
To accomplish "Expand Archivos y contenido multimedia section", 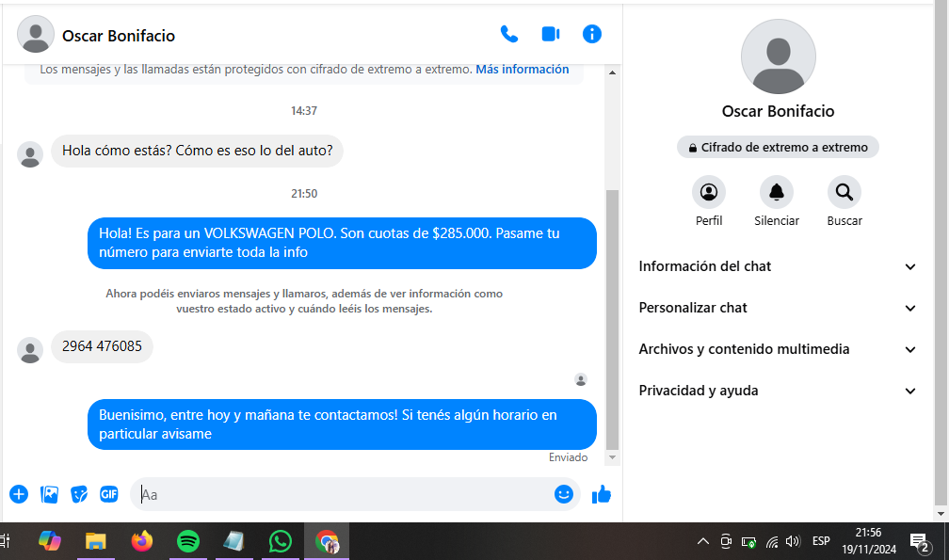I will click(x=778, y=349).
